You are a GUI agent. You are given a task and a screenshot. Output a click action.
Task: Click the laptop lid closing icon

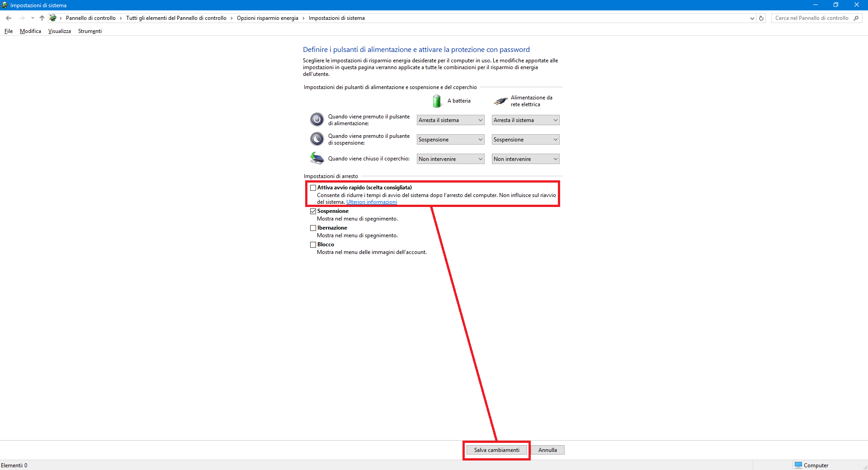point(317,159)
